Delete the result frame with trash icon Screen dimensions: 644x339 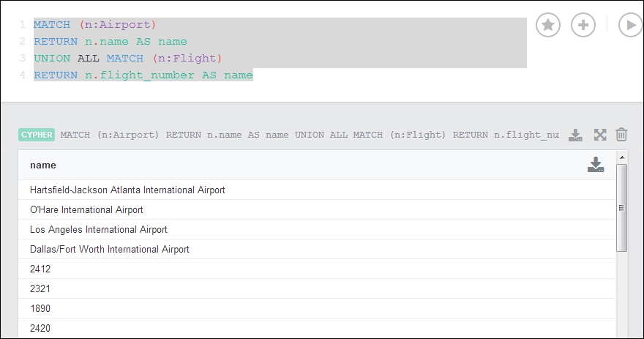tap(621, 135)
